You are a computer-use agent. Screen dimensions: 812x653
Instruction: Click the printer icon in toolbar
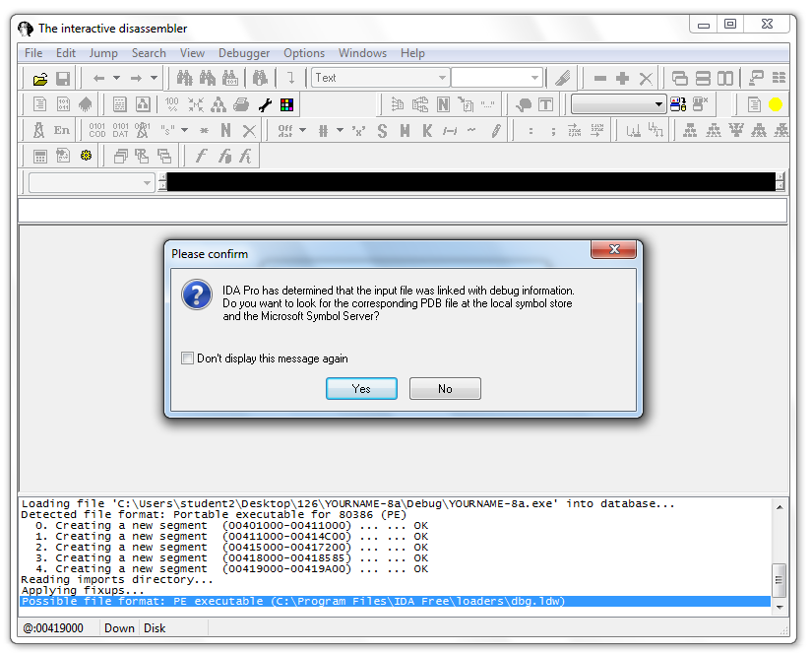[241, 104]
